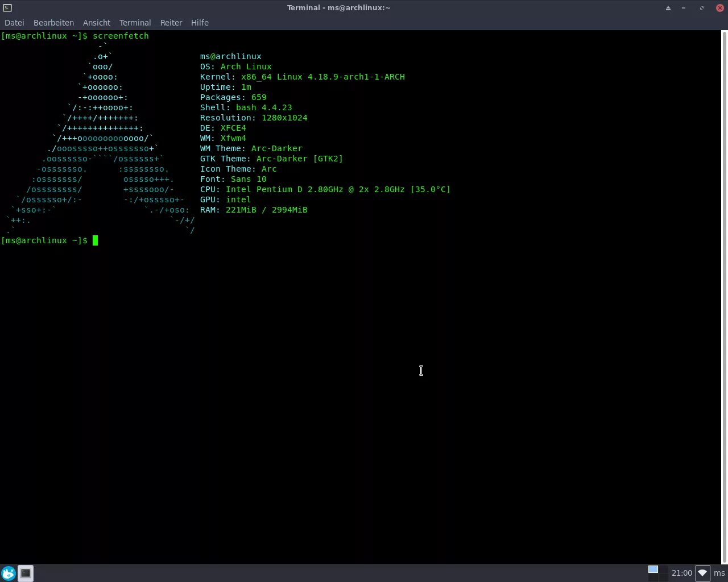Click the kernel version '4.18.9-arch1-1-ARCH'
The image size is (728, 582).
356,77
